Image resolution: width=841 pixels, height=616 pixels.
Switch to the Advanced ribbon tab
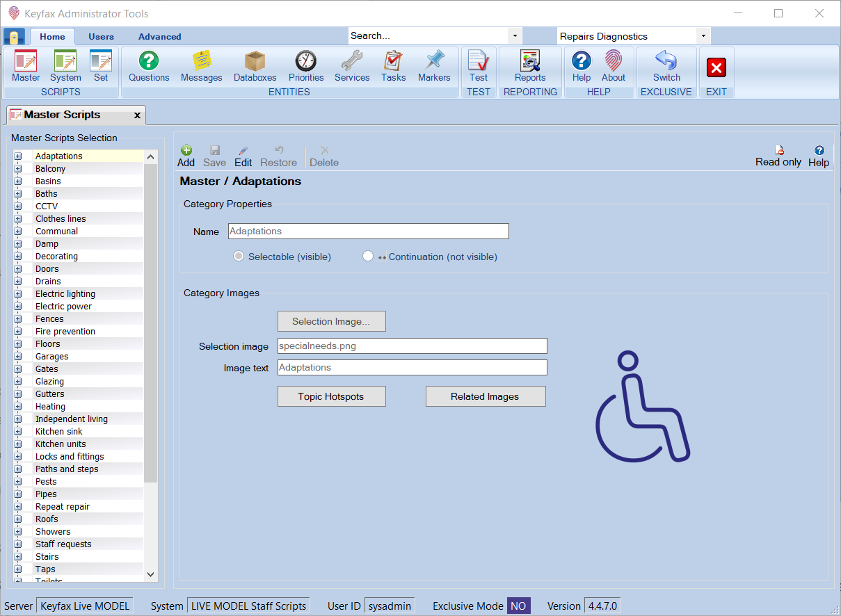pos(159,37)
